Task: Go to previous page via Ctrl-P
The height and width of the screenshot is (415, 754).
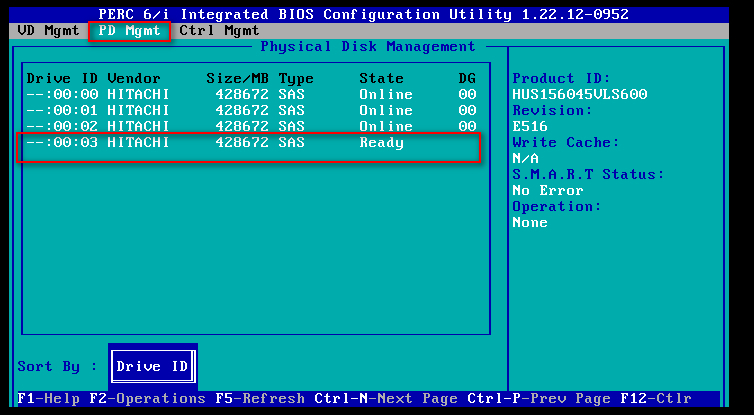Action: pos(538,399)
